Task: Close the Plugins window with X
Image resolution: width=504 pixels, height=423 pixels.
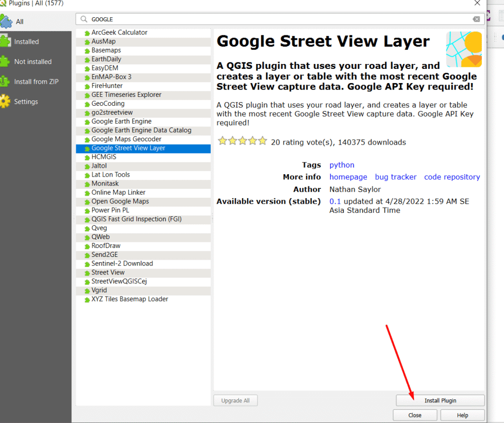Action: coord(477,3)
